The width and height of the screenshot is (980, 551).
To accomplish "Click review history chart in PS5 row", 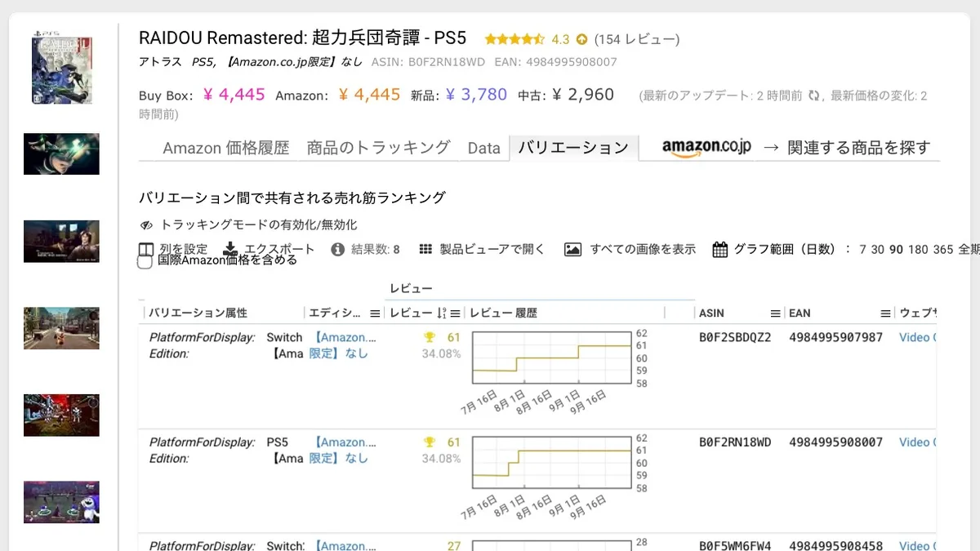I will [552, 464].
